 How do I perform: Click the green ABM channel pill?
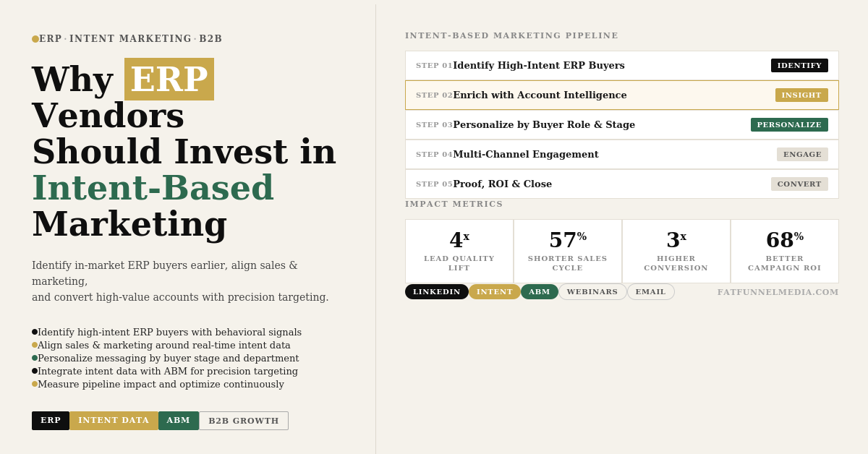tap(540, 292)
